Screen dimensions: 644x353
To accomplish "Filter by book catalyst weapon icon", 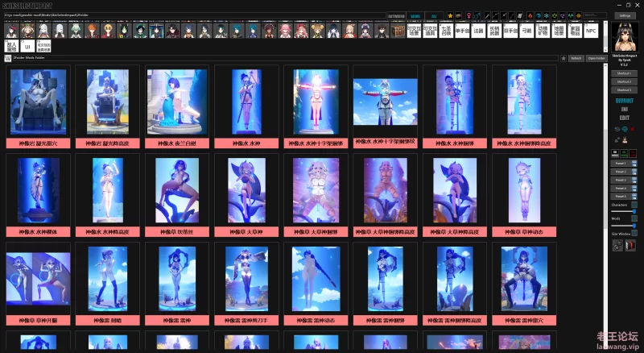I will click(x=519, y=15).
